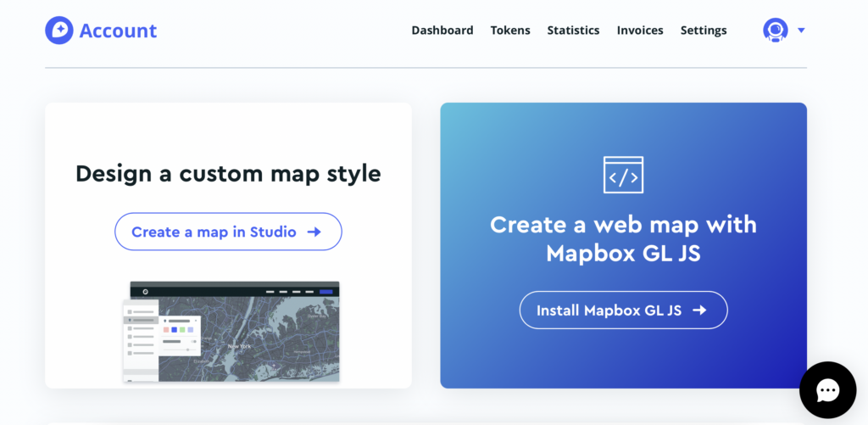Click the code window icon
Image resolution: width=868 pixels, height=425 pixels.
pos(623,175)
